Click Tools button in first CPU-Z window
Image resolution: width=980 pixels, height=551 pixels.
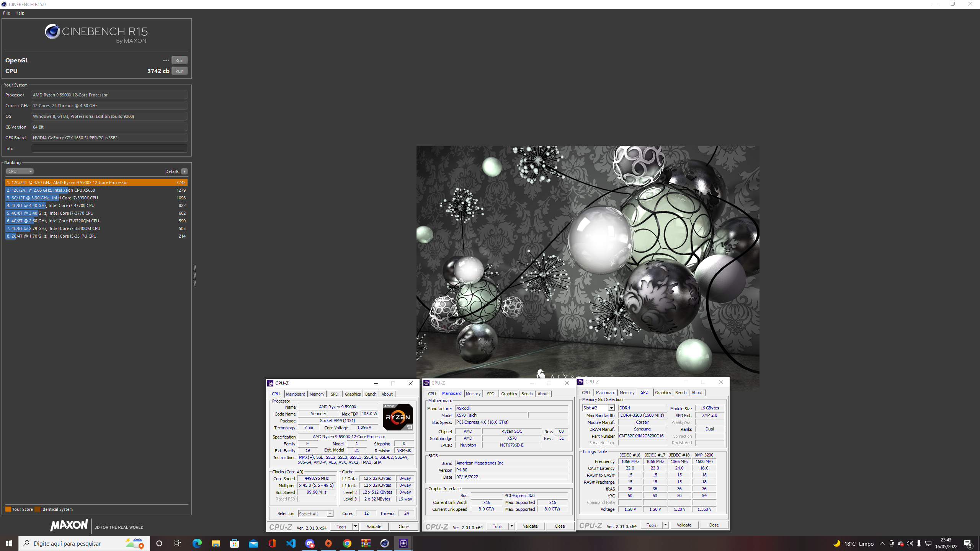coord(341,527)
